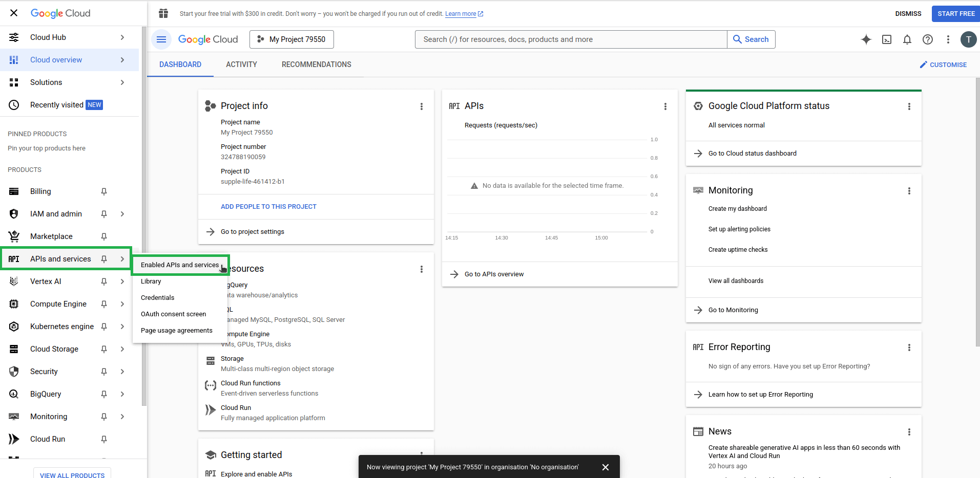
Task: Pin Cloud Run to top products
Action: point(104,439)
